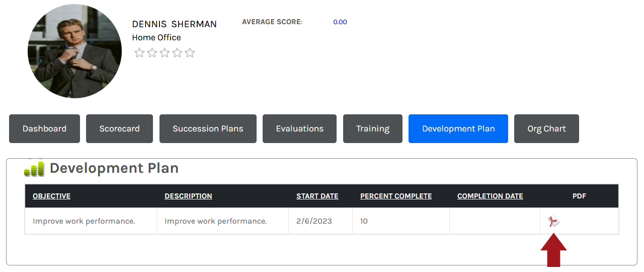Select the fourth rating star
The image size is (644, 272).
point(177,53)
